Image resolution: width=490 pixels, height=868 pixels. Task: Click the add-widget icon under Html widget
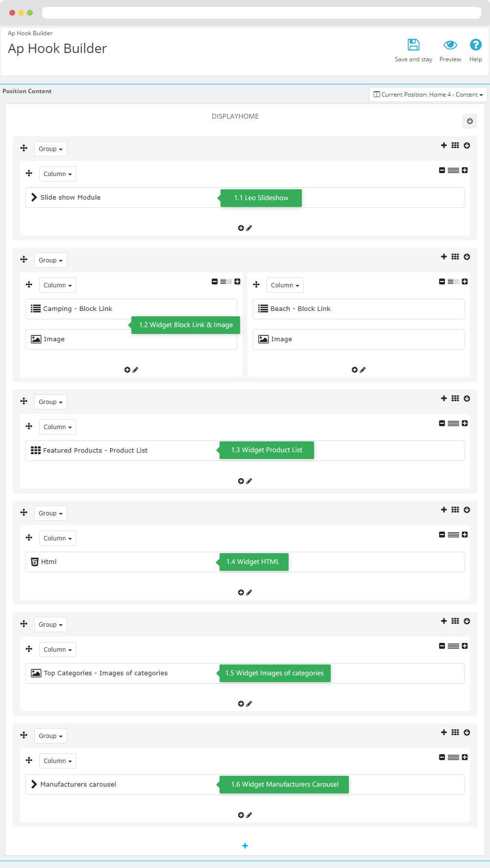241,592
